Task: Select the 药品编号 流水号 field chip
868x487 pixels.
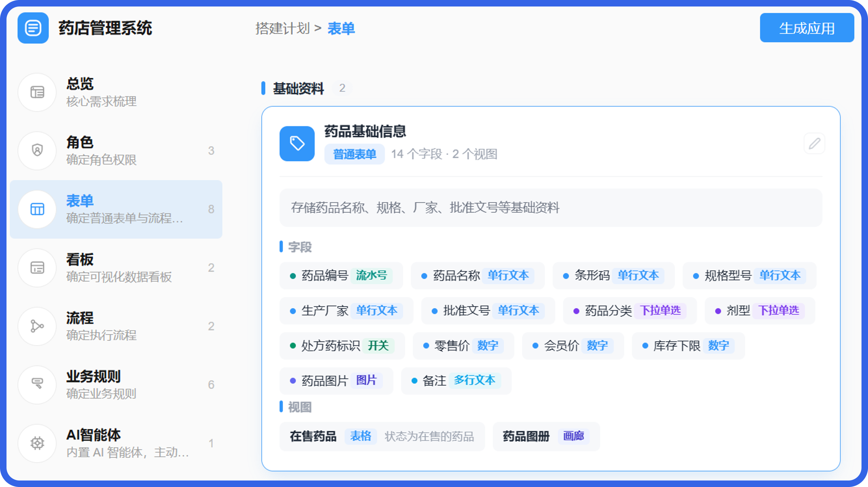Action: coord(341,275)
